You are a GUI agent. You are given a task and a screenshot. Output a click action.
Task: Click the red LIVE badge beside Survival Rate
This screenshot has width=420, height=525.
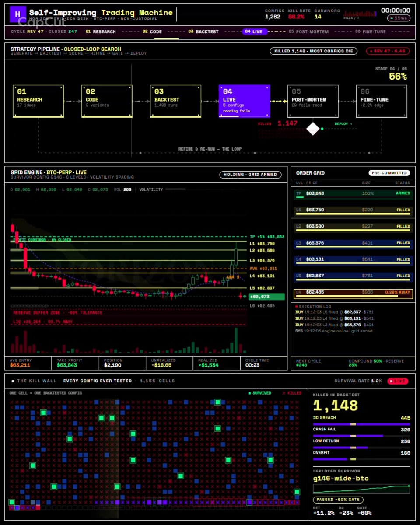pyautogui.click(x=398, y=381)
